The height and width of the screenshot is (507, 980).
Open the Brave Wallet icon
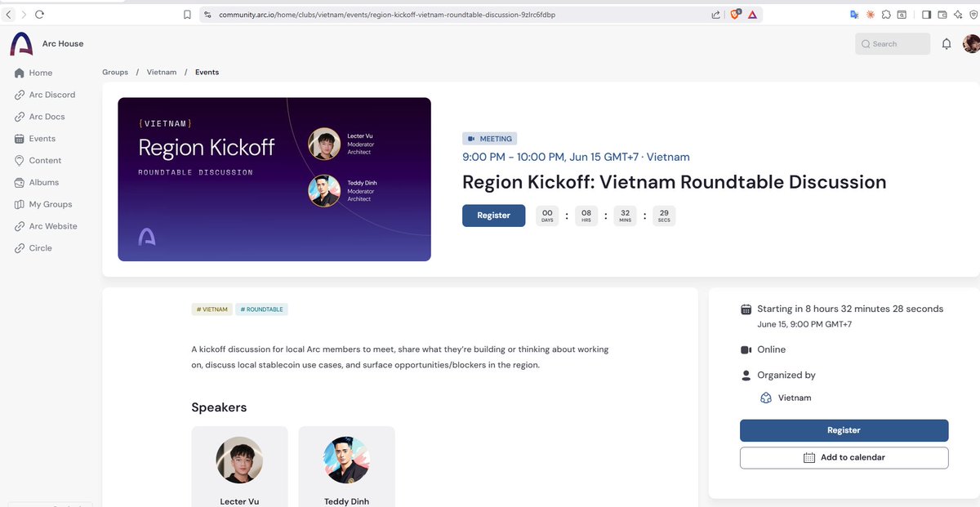pyautogui.click(x=942, y=15)
